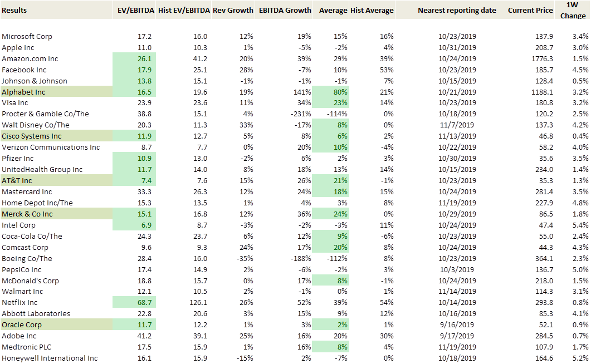Image resolution: width=591 pixels, height=364 pixels.
Task: Select the Intel Corp cell
Action: [18, 225]
